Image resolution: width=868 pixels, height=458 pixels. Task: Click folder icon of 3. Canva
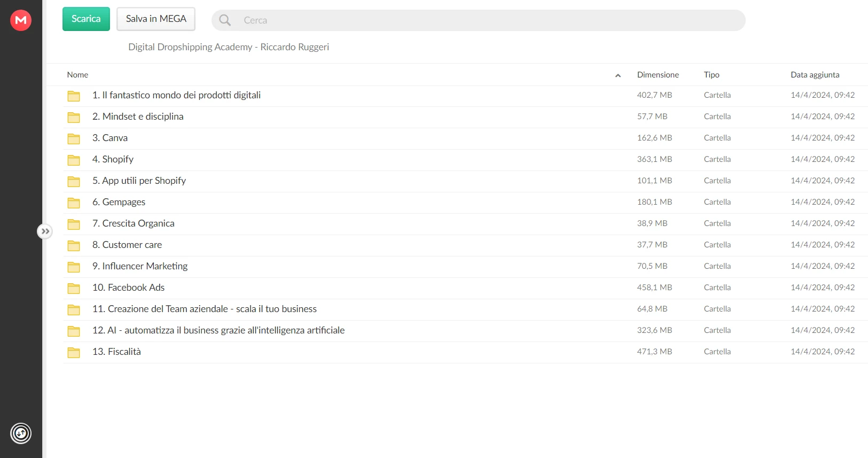click(74, 138)
